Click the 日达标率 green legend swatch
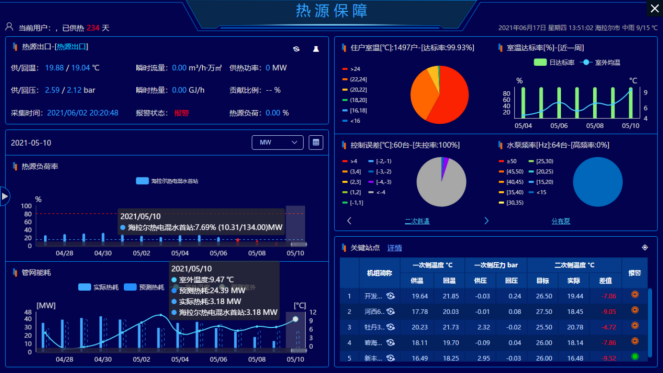663x373 pixels. click(540, 62)
